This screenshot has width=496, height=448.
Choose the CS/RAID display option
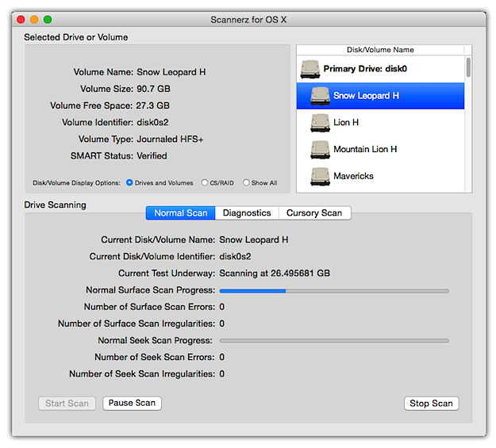[206, 183]
